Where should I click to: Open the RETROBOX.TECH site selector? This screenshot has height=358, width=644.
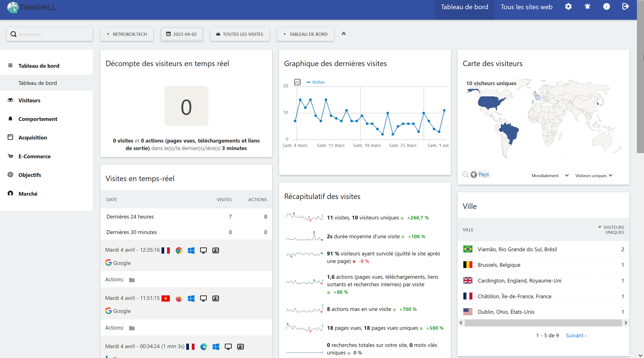click(x=127, y=34)
